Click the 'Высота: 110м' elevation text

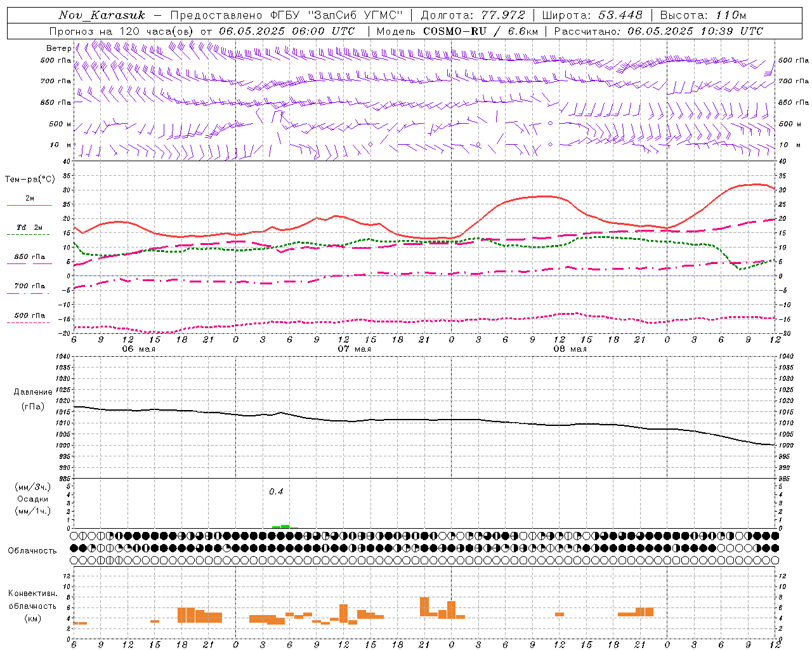[x=703, y=15]
